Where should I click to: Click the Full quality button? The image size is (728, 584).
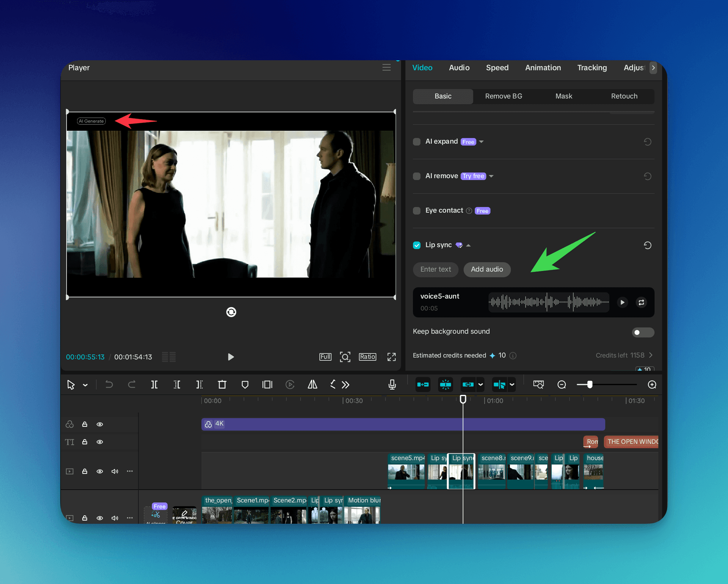(325, 357)
